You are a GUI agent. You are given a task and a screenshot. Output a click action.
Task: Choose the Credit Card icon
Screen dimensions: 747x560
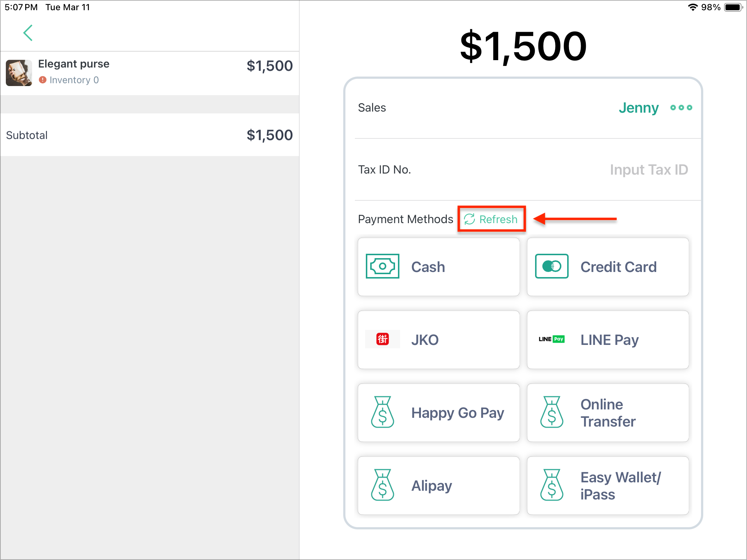tap(551, 266)
